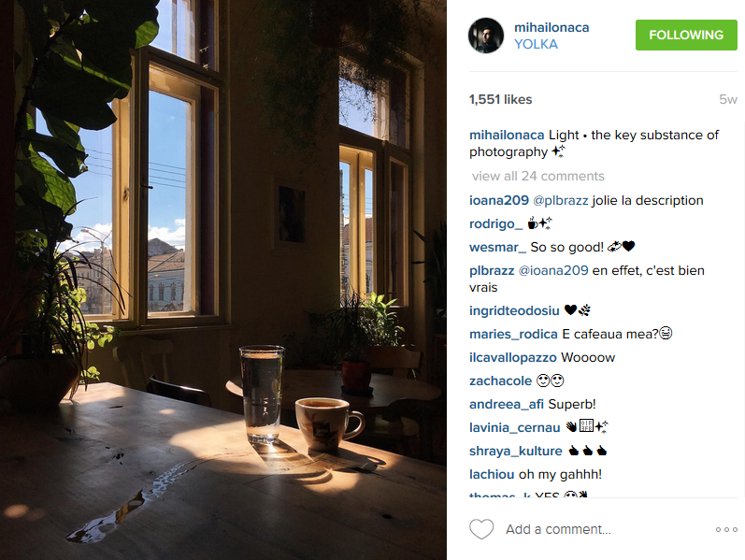Expand view all 24 comments

537,177
